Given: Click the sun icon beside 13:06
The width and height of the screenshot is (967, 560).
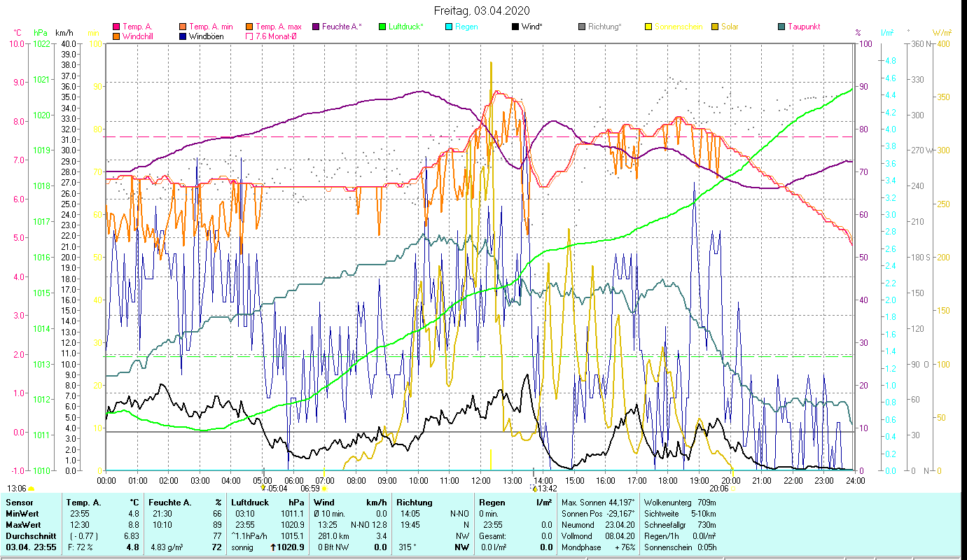Looking at the screenshot, I should pyautogui.click(x=32, y=489).
